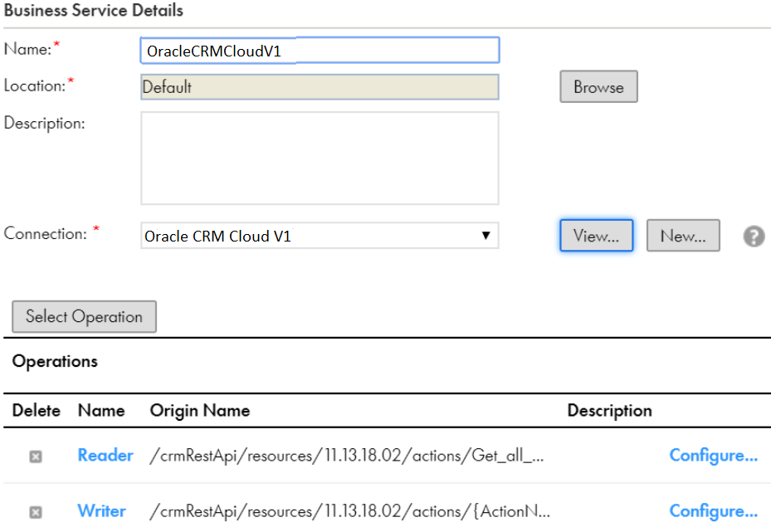
Task: Click the Location field showing Default
Action: tap(320, 87)
